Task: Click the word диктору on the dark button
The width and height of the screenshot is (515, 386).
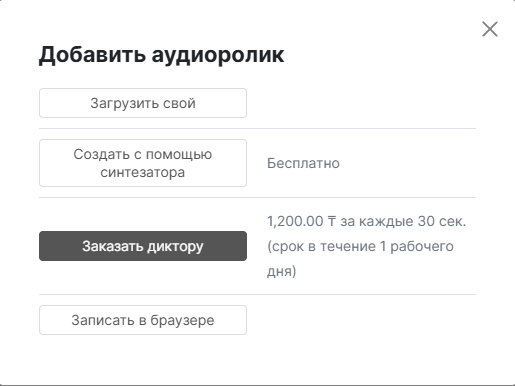Action: [175, 246]
